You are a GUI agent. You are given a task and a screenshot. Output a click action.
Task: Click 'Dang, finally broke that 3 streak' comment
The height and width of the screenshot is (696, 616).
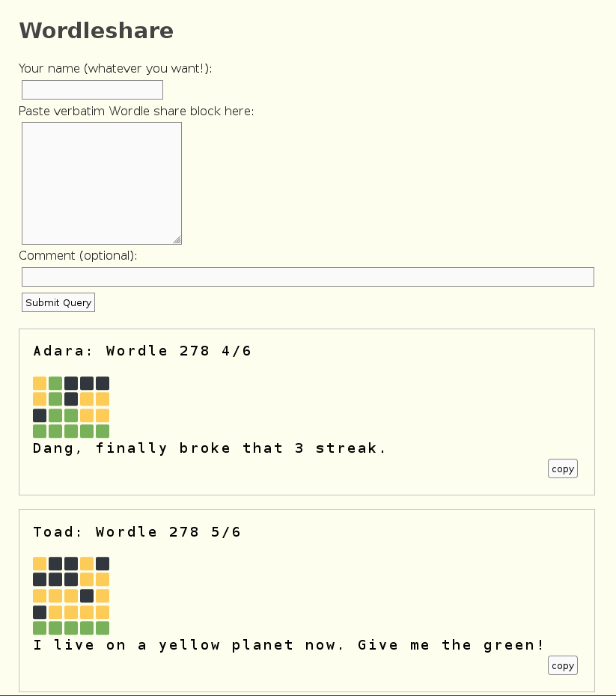210,448
